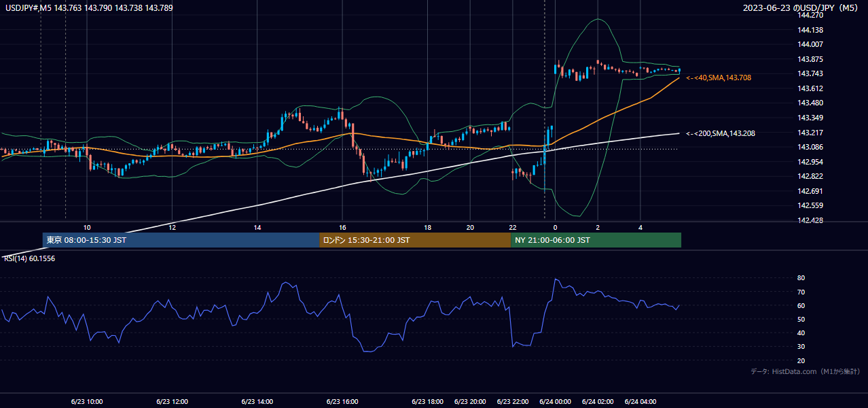868x408 pixels.
Task: Click the NY 21:00-06:00 JST session bar
Action: (x=596, y=240)
